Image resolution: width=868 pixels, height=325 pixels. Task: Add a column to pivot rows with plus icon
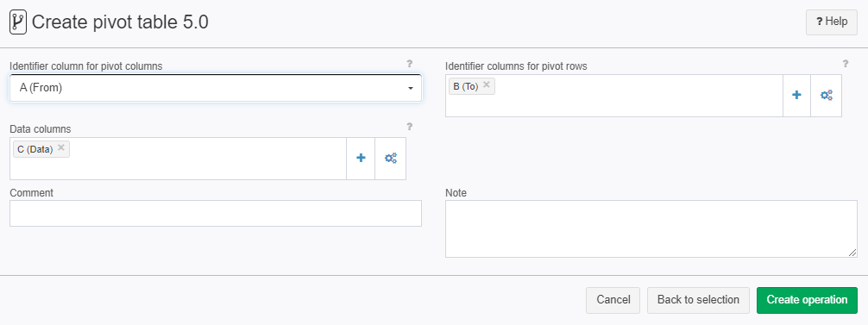pos(796,95)
